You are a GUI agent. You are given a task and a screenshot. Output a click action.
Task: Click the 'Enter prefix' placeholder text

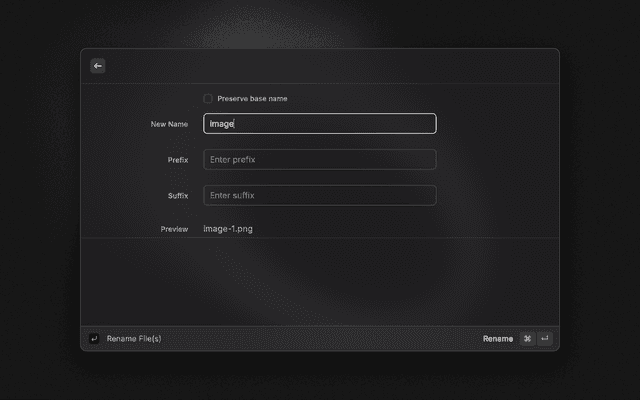[x=234, y=160]
